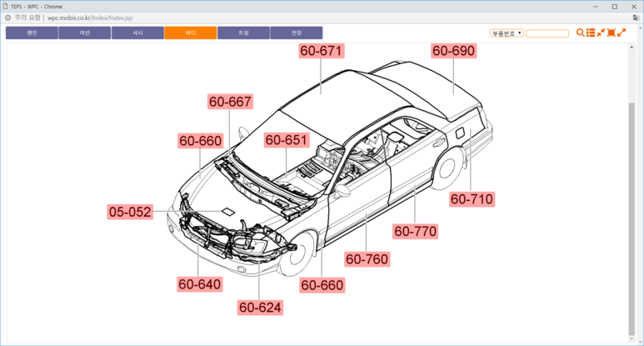Click the vertical scrollbar thumb

tap(632, 219)
